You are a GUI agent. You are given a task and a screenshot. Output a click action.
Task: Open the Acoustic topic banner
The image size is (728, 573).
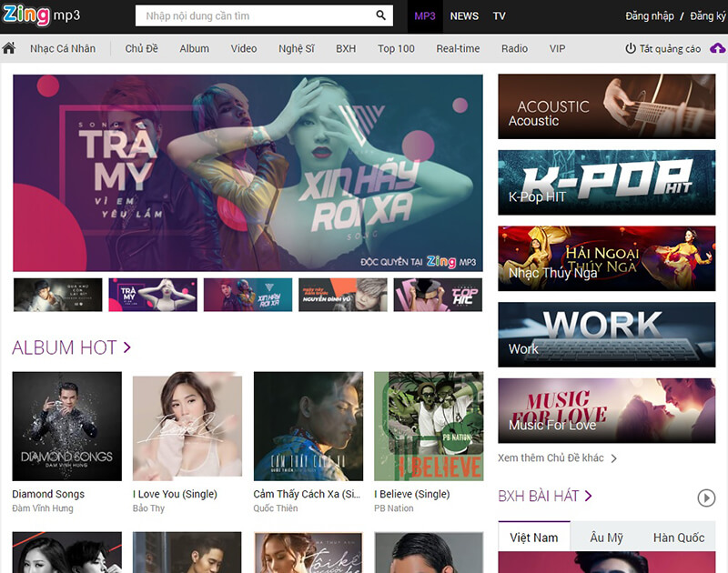coord(606,106)
